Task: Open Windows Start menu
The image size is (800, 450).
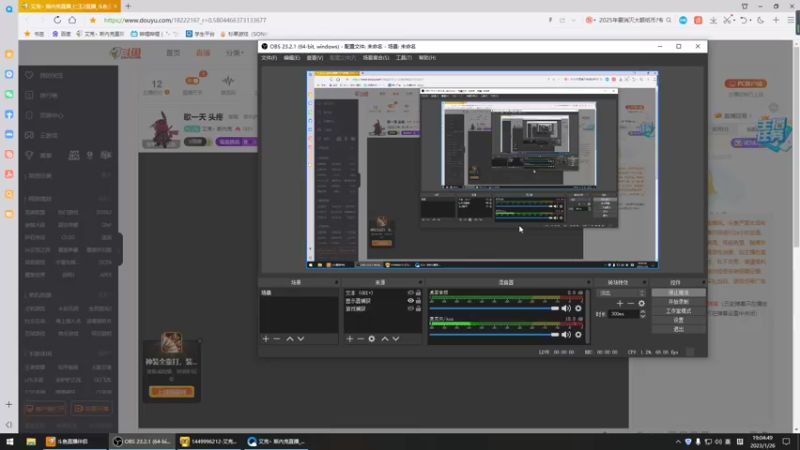Action: [x=10, y=441]
